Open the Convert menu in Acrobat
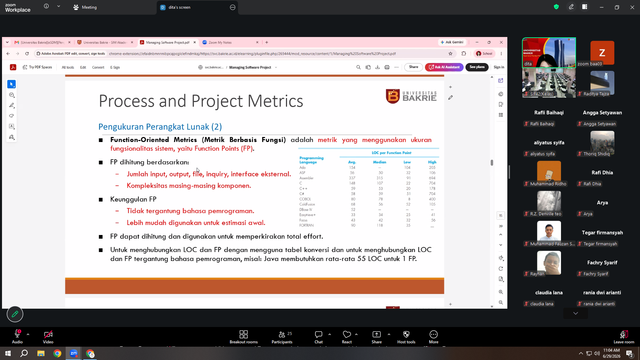The width and height of the screenshot is (640, 360). [98, 67]
